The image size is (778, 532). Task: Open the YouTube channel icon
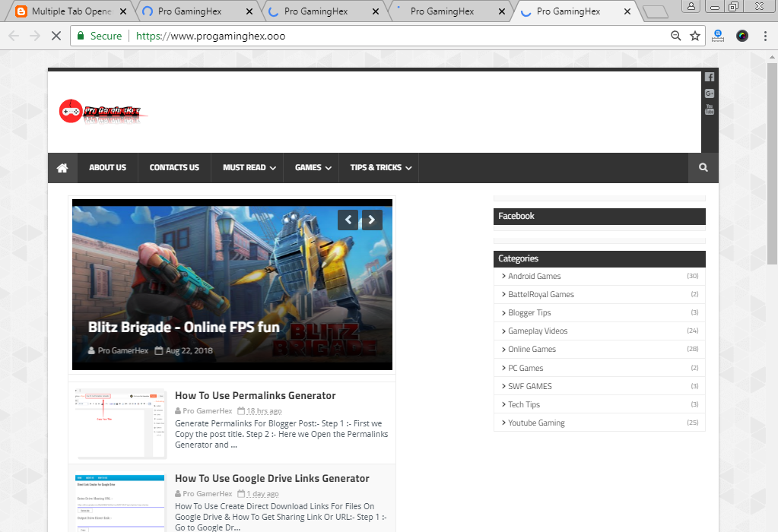(x=709, y=109)
